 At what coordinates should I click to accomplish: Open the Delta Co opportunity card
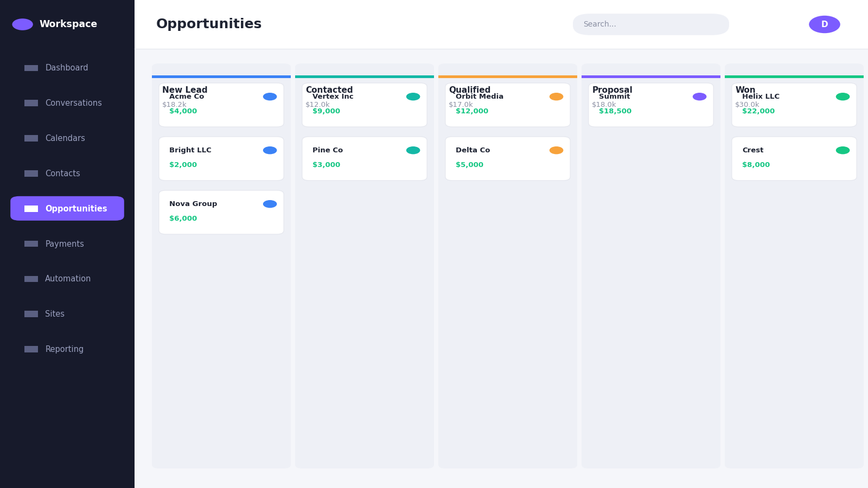[508, 158]
